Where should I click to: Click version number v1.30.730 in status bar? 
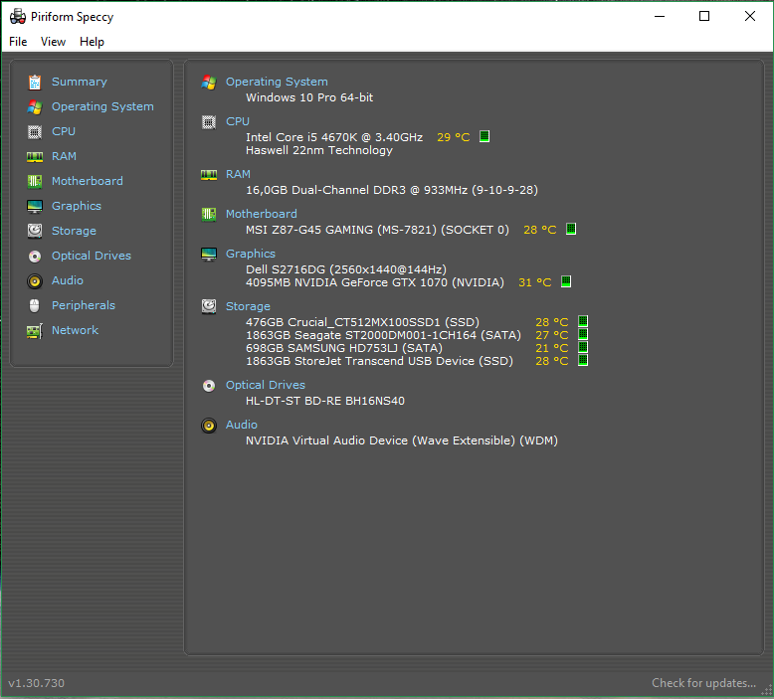[37, 683]
